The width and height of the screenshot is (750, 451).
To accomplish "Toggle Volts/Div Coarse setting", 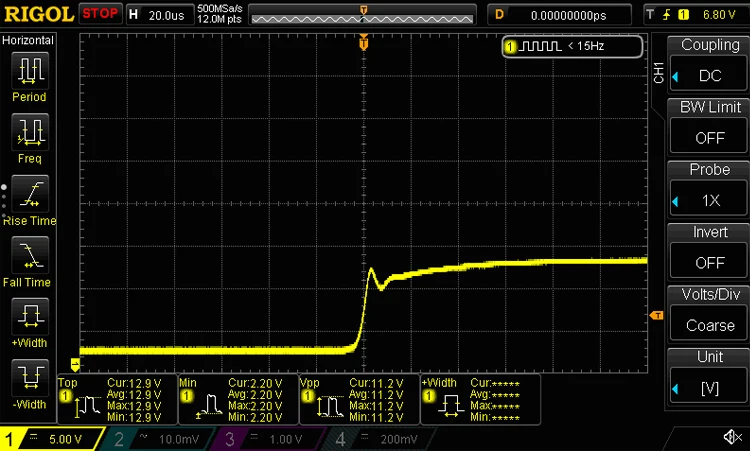I will click(x=709, y=325).
